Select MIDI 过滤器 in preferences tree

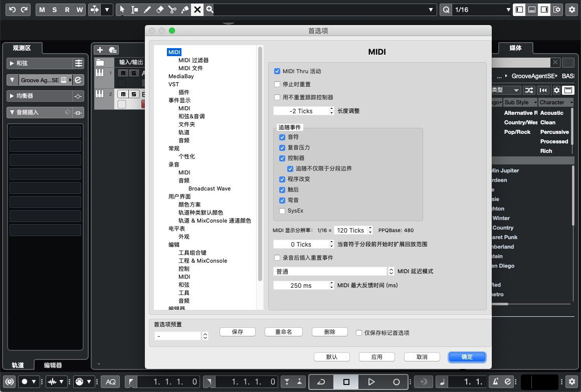tap(193, 60)
